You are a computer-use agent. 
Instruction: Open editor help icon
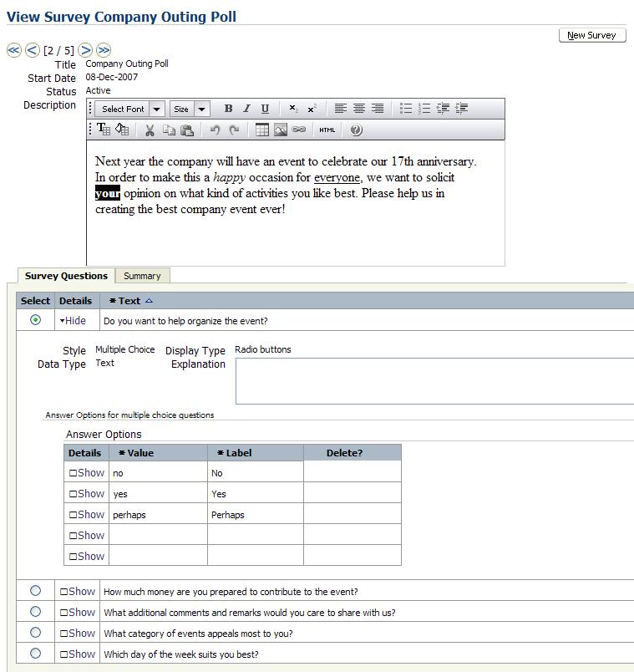pyautogui.click(x=356, y=130)
